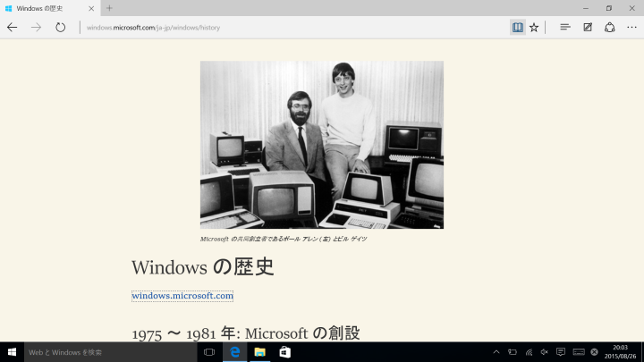This screenshot has width=644, height=362.
Task: Open the windows.microsoft.com link
Action: click(x=182, y=296)
